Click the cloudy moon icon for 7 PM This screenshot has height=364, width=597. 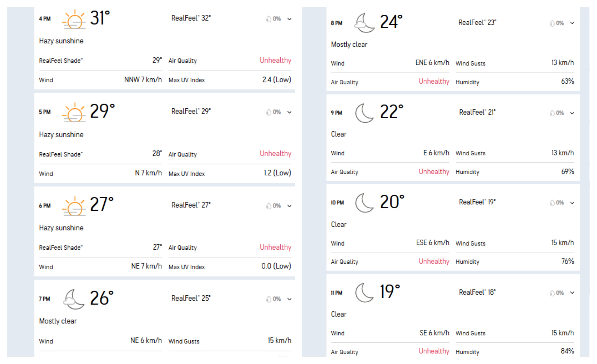pos(73,299)
